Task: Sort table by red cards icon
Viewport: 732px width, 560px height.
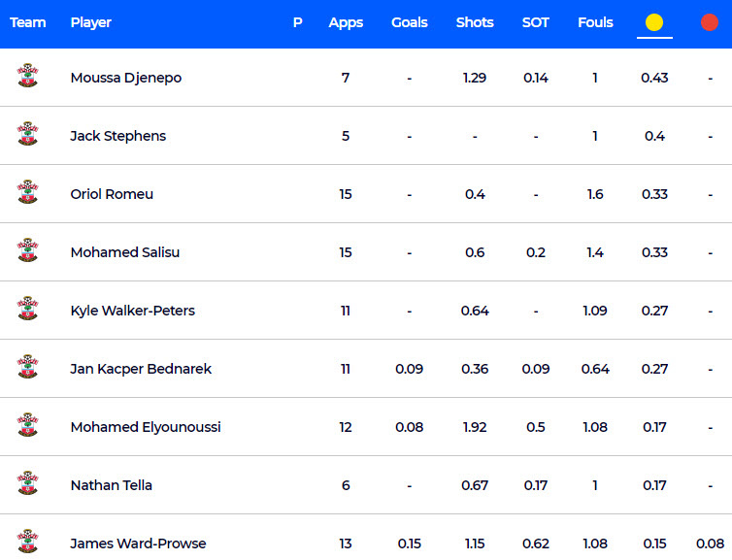Action: [710, 22]
